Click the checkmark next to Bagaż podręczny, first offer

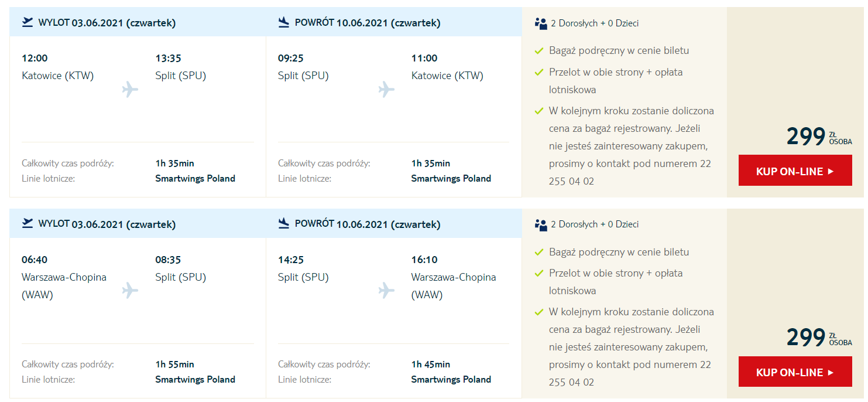click(x=539, y=51)
